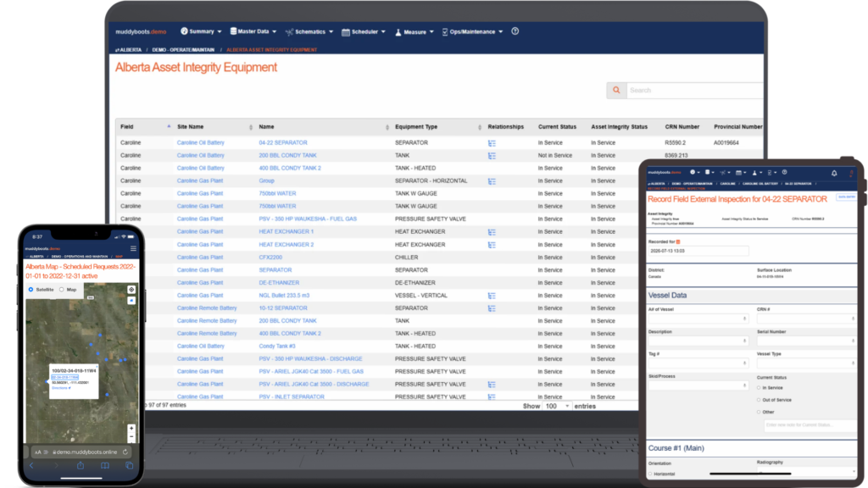Viewport: 868px width, 488px height.
Task: Click the help question mark icon
Action: pyautogui.click(x=515, y=31)
